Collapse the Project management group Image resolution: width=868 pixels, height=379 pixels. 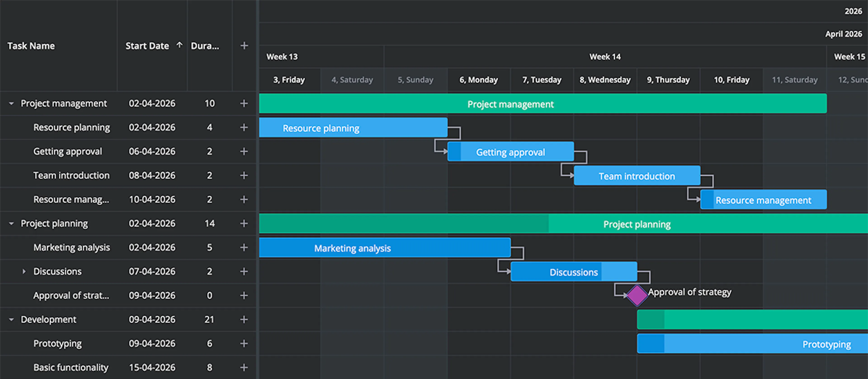[x=12, y=104]
